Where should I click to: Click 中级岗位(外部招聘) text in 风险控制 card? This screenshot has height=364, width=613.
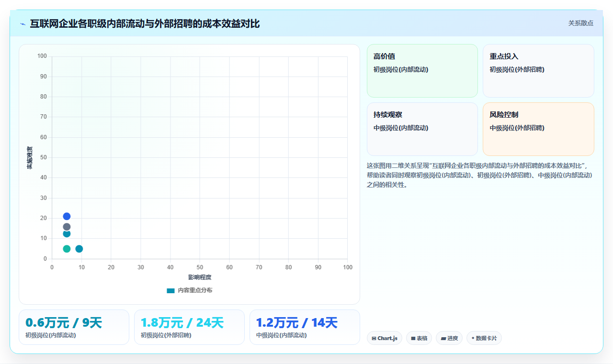pyautogui.click(x=517, y=128)
